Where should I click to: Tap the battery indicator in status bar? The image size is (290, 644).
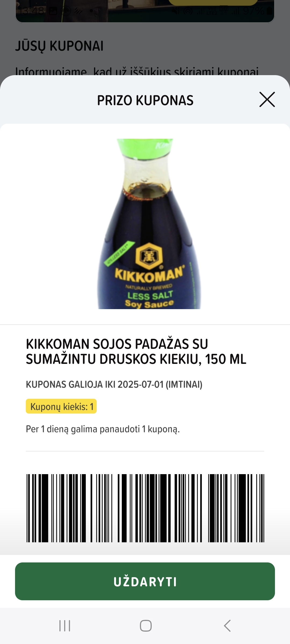(269, 11)
